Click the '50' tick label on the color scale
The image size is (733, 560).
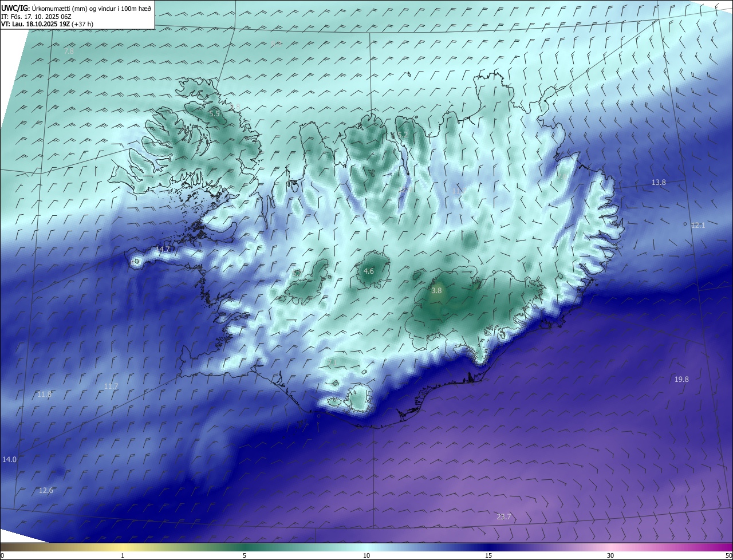(x=728, y=555)
